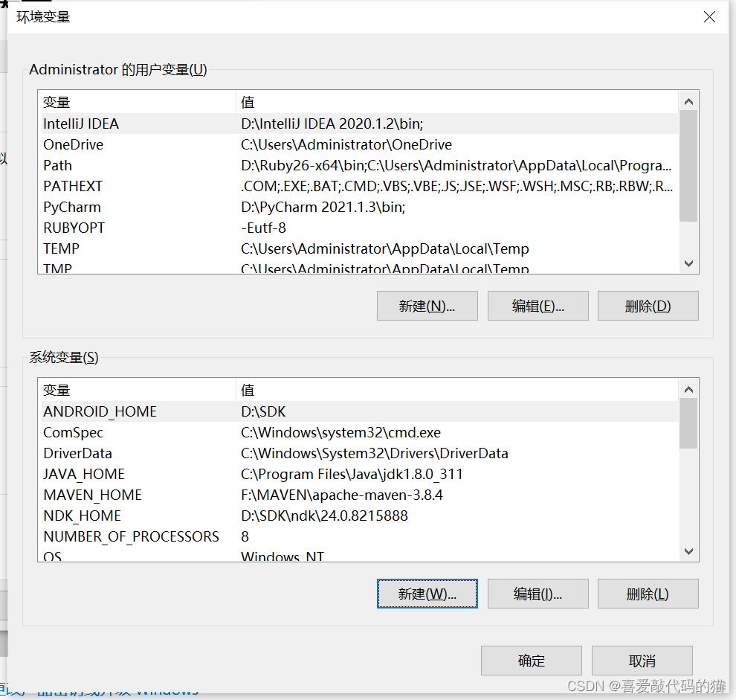Click the system variables scrollbar thumb
This screenshot has height=700, width=736.
coord(688,423)
